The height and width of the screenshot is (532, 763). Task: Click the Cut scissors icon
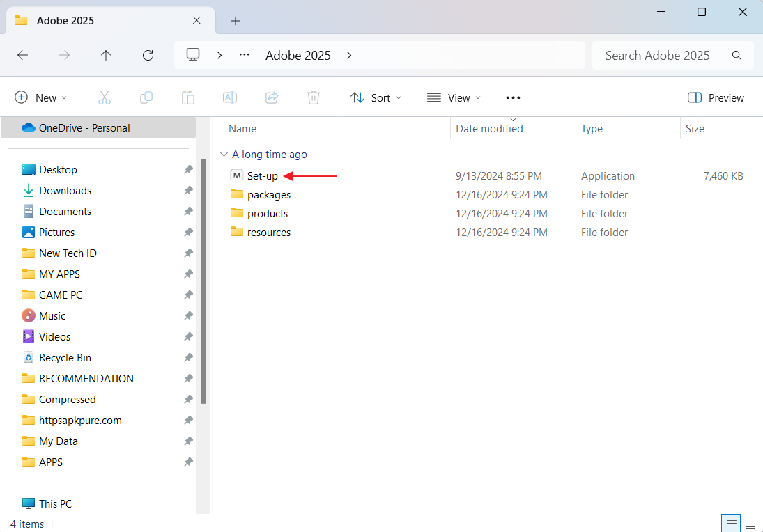[105, 98]
